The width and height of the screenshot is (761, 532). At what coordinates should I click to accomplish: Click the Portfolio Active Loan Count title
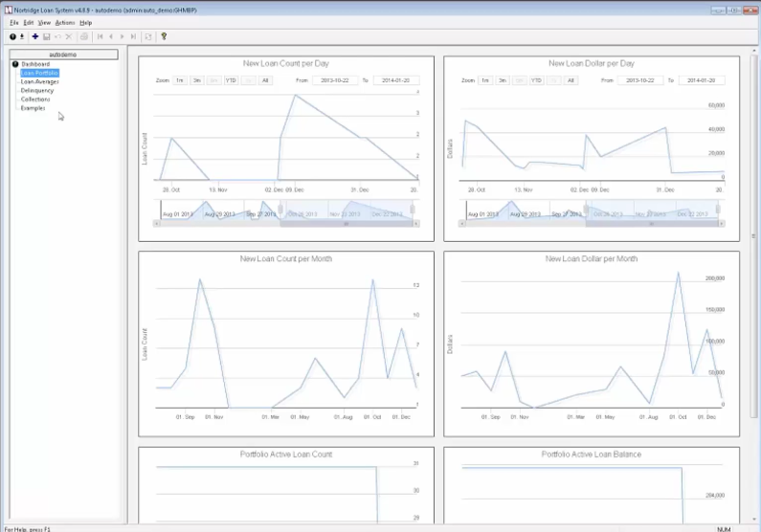point(286,454)
